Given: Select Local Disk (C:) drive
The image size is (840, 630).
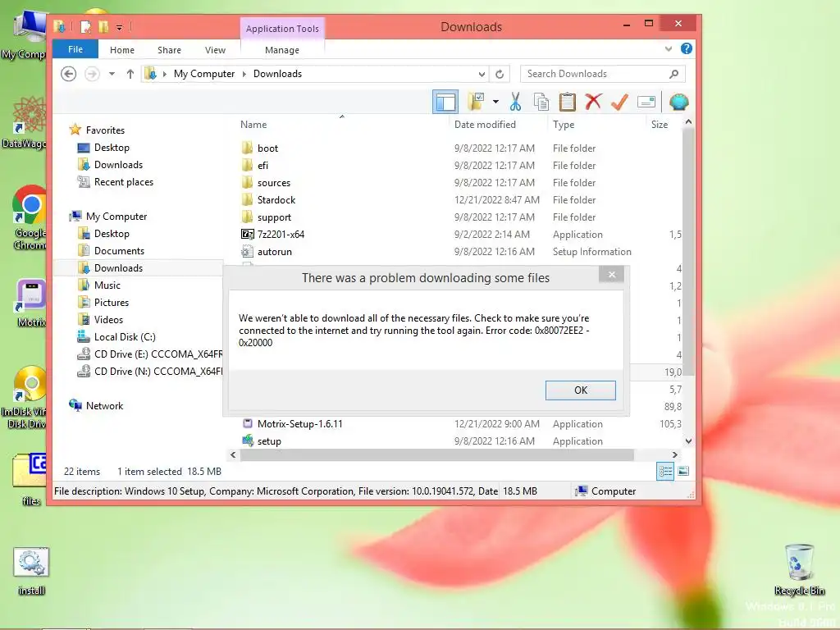Looking at the screenshot, I should pos(125,337).
